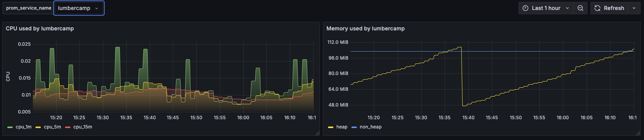Toggle non_heap series in legend
The height and width of the screenshot is (140, 644).
pos(366,127)
